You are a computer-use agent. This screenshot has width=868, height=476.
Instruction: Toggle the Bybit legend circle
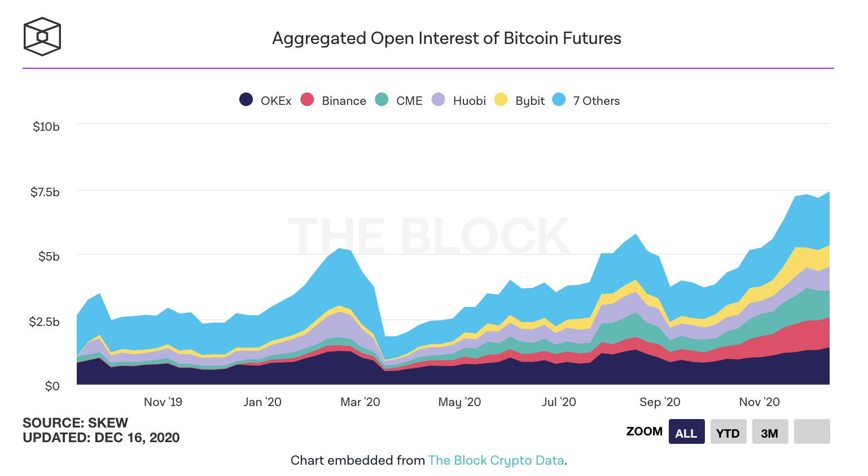click(x=501, y=100)
